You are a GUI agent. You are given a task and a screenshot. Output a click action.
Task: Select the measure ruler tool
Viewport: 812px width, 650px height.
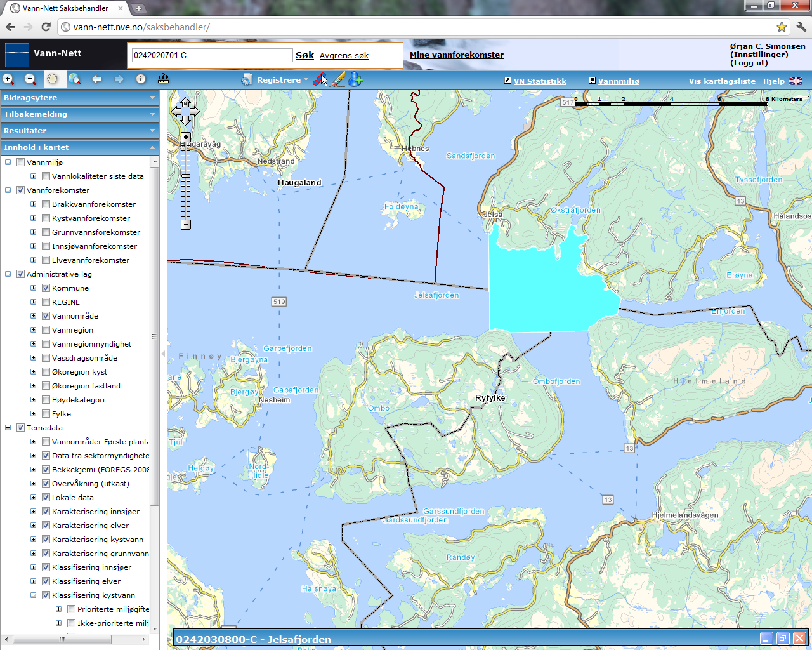(163, 79)
